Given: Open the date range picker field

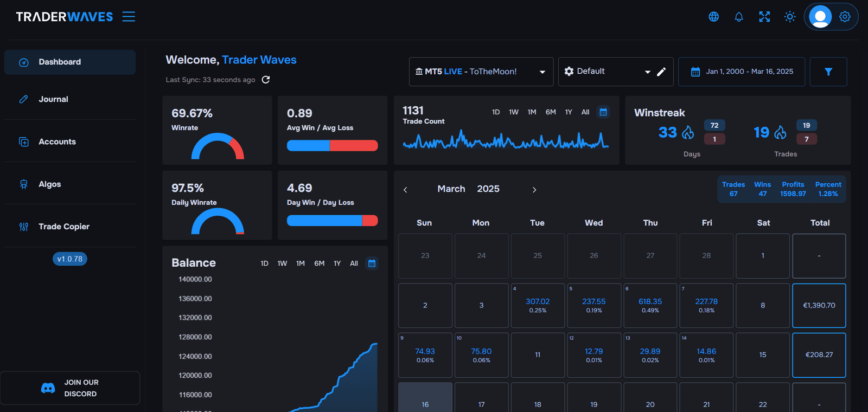Looking at the screenshot, I should click(742, 72).
